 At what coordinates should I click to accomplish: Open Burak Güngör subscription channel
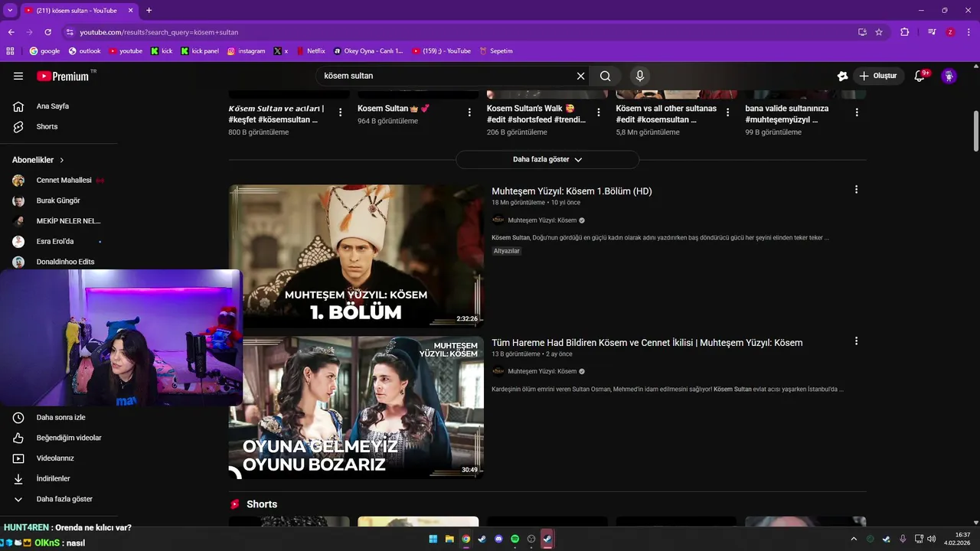(59, 201)
